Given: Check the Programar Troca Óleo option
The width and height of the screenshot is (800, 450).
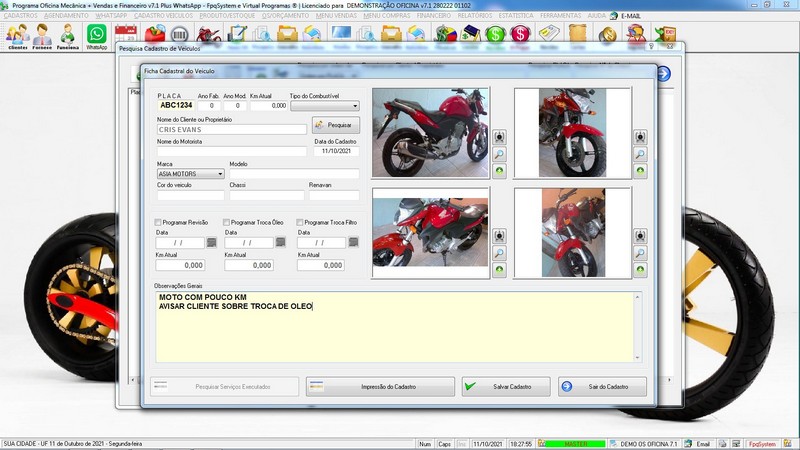Looking at the screenshot, I should pyautogui.click(x=226, y=222).
